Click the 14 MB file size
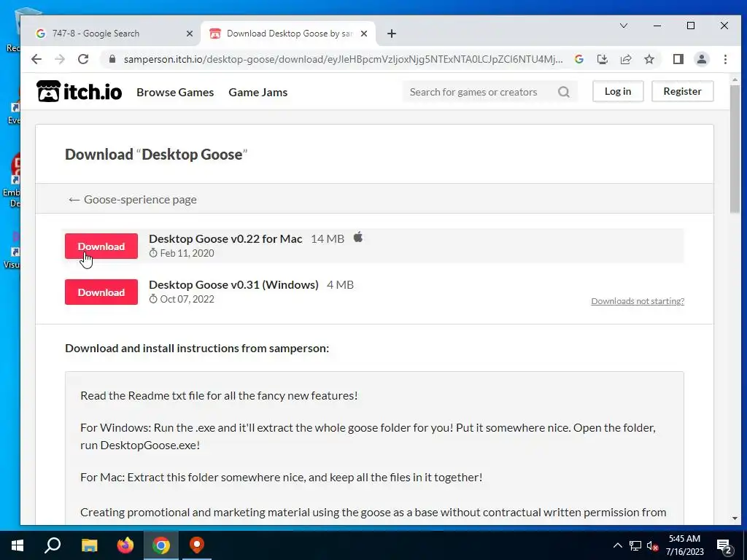The width and height of the screenshot is (747, 560). (x=328, y=239)
